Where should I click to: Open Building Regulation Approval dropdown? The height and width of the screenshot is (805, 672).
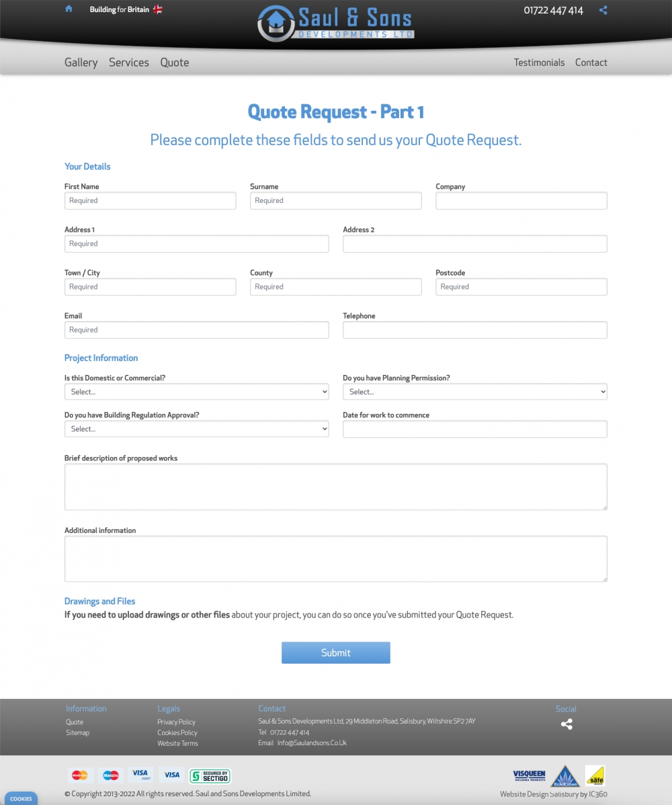coord(196,429)
